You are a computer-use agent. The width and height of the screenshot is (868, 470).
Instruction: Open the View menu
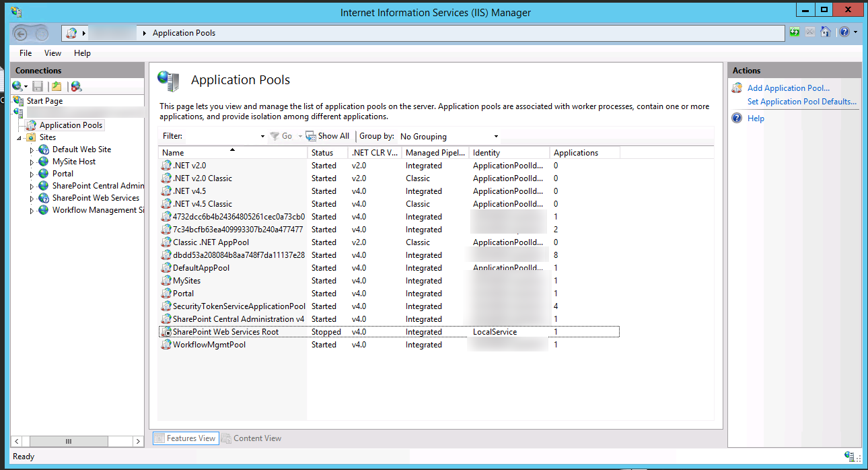click(52, 53)
